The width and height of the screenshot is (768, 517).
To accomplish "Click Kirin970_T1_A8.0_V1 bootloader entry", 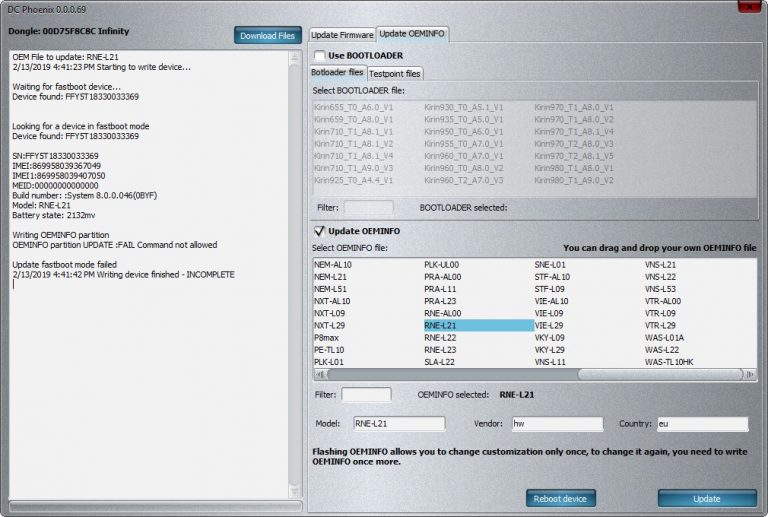I will pos(574,107).
